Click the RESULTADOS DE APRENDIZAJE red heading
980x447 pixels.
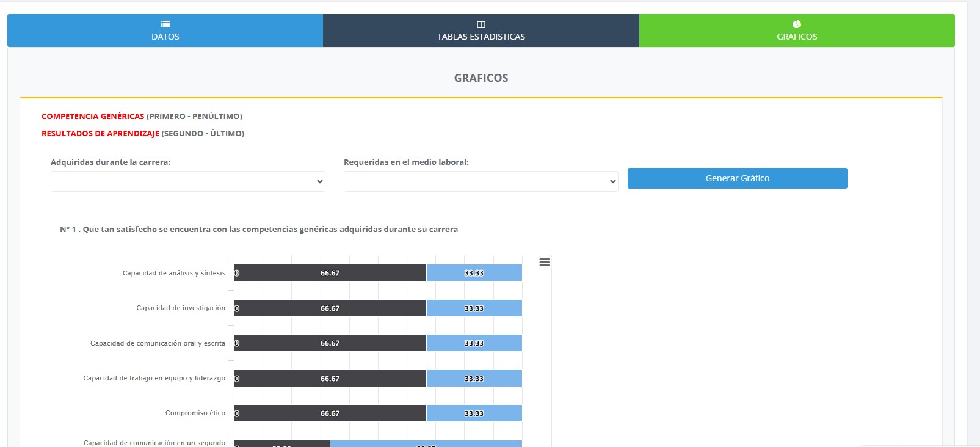coord(100,133)
